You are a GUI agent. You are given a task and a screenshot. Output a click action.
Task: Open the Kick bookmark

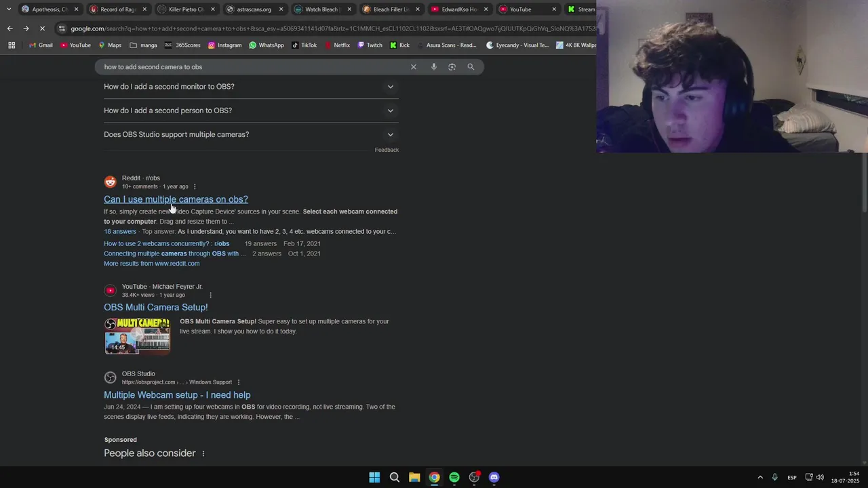tap(399, 45)
